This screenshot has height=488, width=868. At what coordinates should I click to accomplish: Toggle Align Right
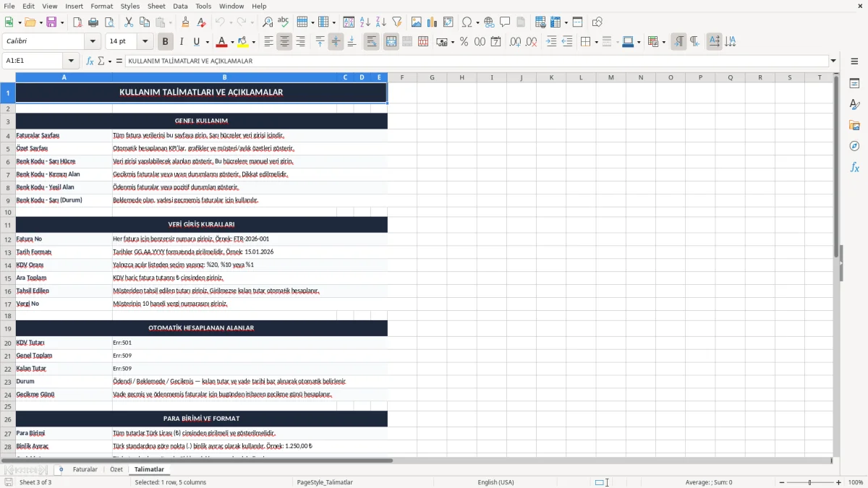[300, 42]
